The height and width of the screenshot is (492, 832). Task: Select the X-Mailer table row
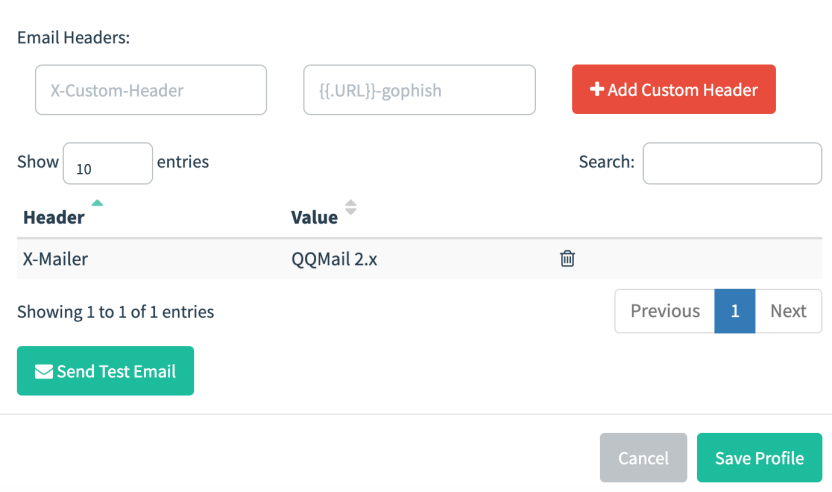pos(419,258)
